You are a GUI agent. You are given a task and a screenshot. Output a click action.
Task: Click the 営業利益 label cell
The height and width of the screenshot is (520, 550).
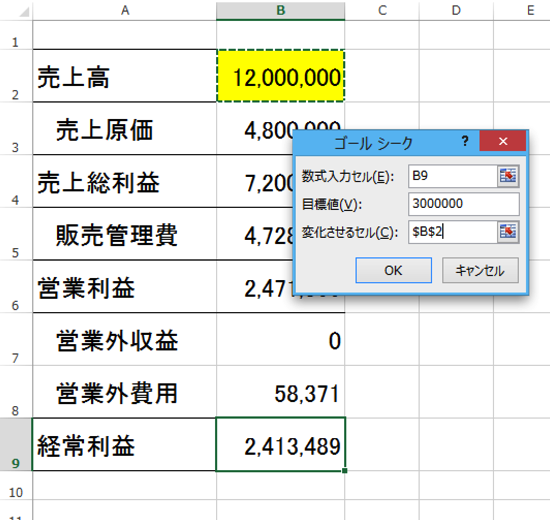(x=125, y=287)
